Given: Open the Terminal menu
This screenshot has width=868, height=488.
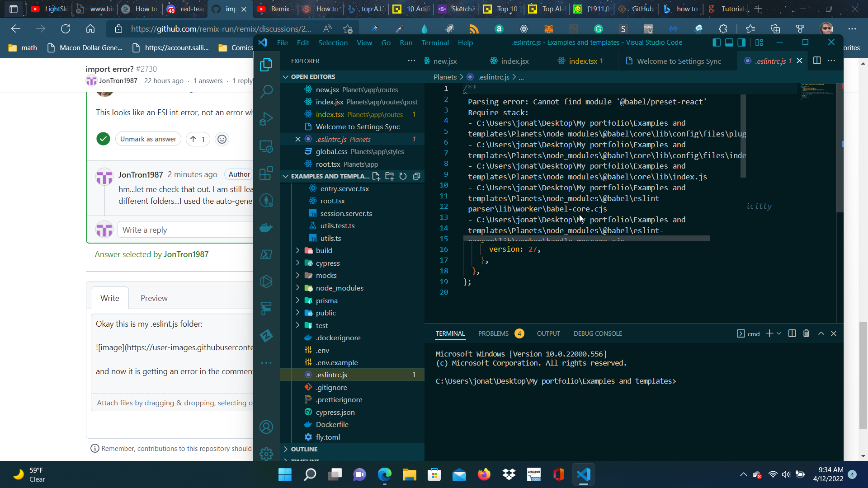Looking at the screenshot, I should 435,42.
